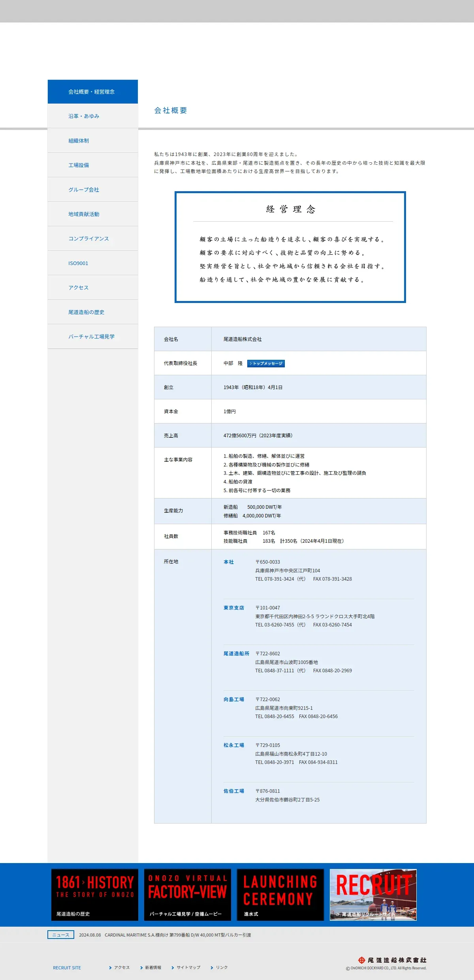The height and width of the screenshot is (980, 474).
Task: Open CARDINAL MARITIME news headline
Action: pyautogui.click(x=178, y=935)
